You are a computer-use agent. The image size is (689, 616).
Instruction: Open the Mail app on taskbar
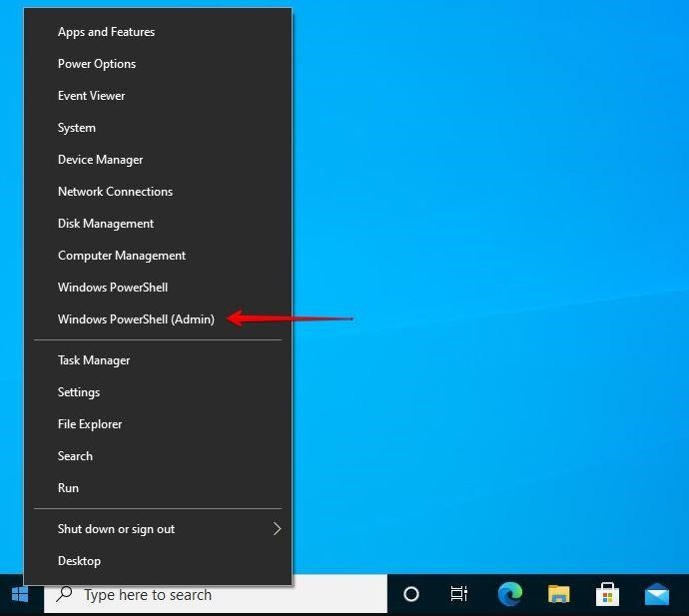pos(656,595)
